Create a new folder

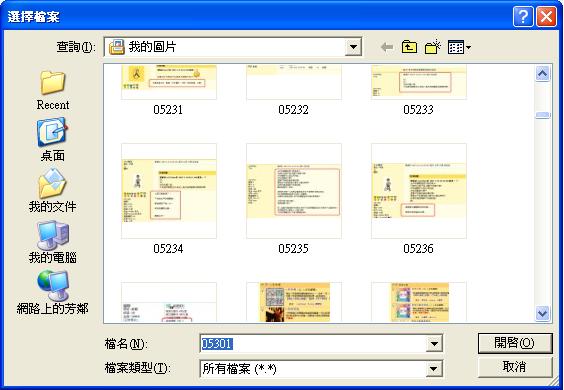pyautogui.click(x=433, y=47)
